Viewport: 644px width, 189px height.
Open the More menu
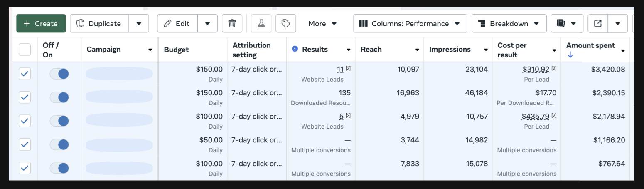click(322, 24)
